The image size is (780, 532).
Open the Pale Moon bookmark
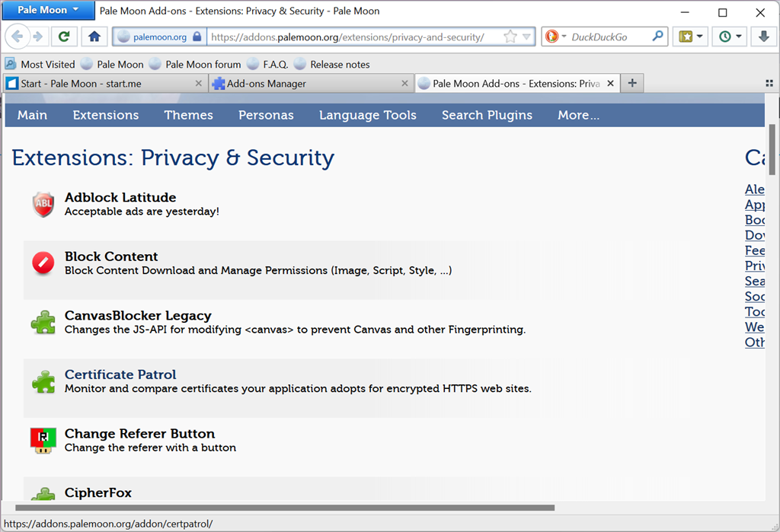tap(113, 64)
